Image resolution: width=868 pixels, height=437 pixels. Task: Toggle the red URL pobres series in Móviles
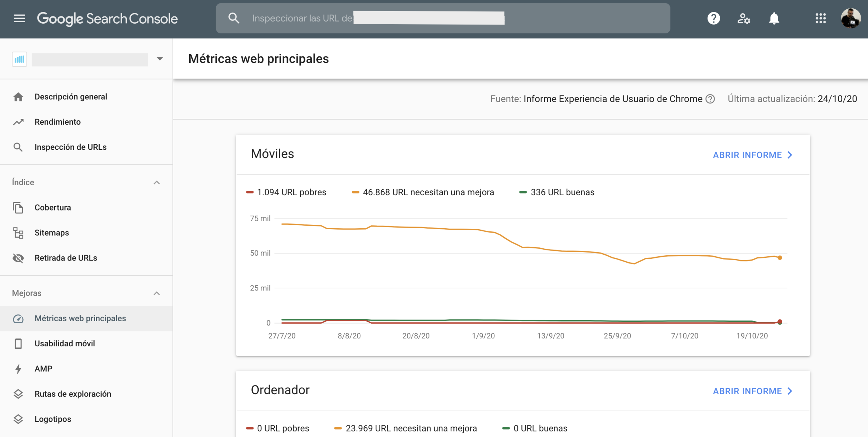point(286,192)
